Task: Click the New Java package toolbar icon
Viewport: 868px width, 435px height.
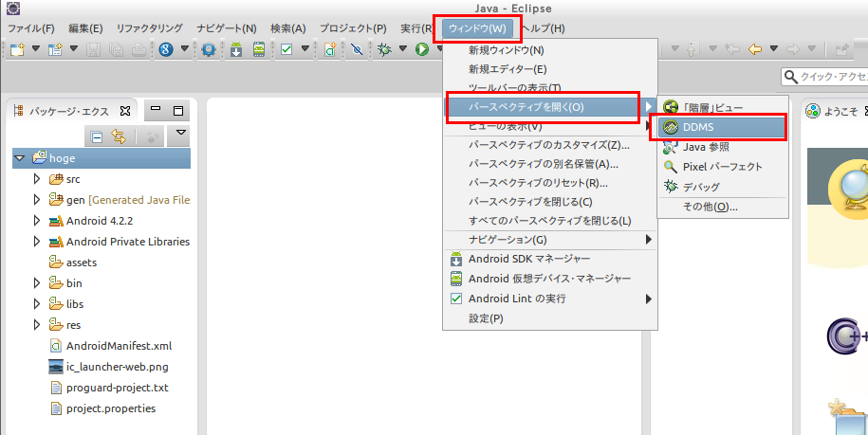Action: pos(55,49)
